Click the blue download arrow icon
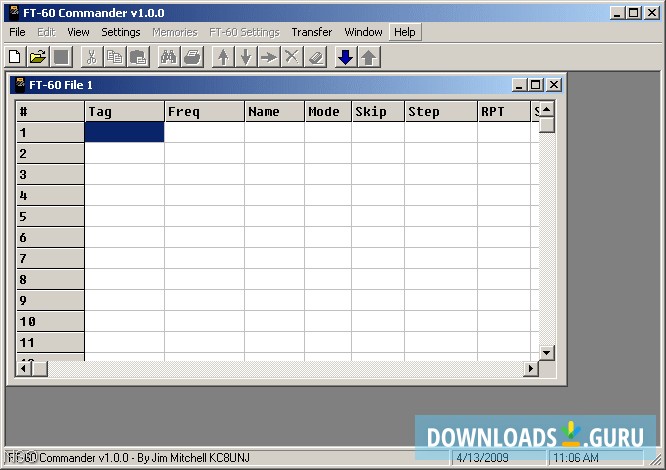The width and height of the screenshot is (666, 470). point(346,57)
